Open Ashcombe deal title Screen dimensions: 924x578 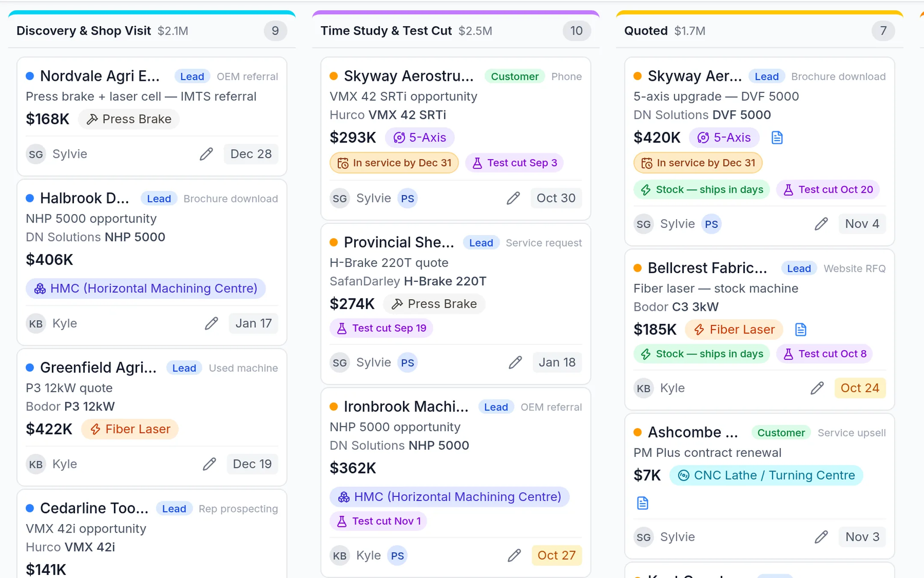[693, 432]
